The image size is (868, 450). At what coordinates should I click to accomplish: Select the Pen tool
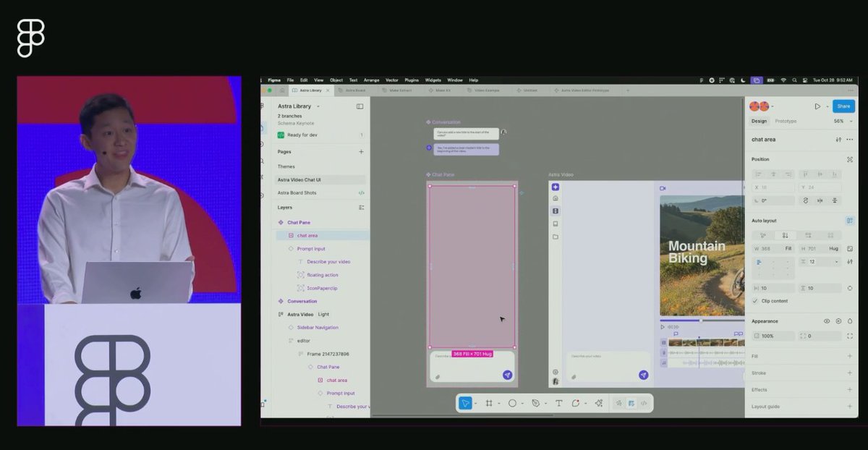(535, 403)
